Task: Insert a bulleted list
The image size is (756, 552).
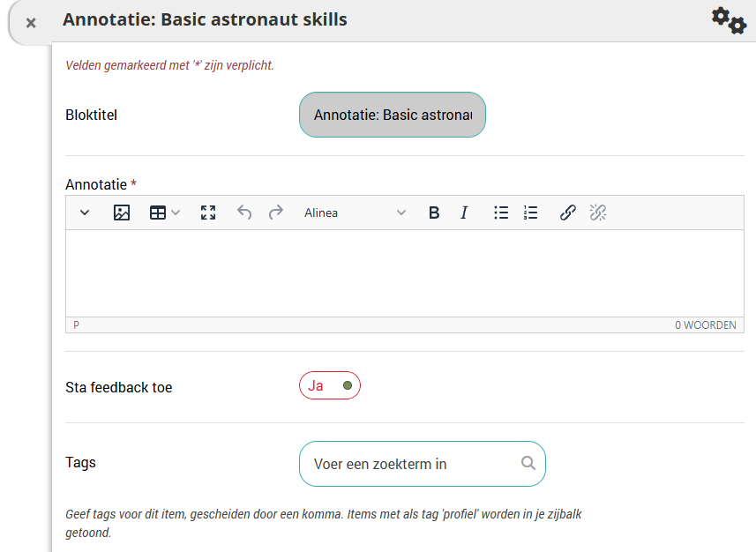Action: pos(501,213)
